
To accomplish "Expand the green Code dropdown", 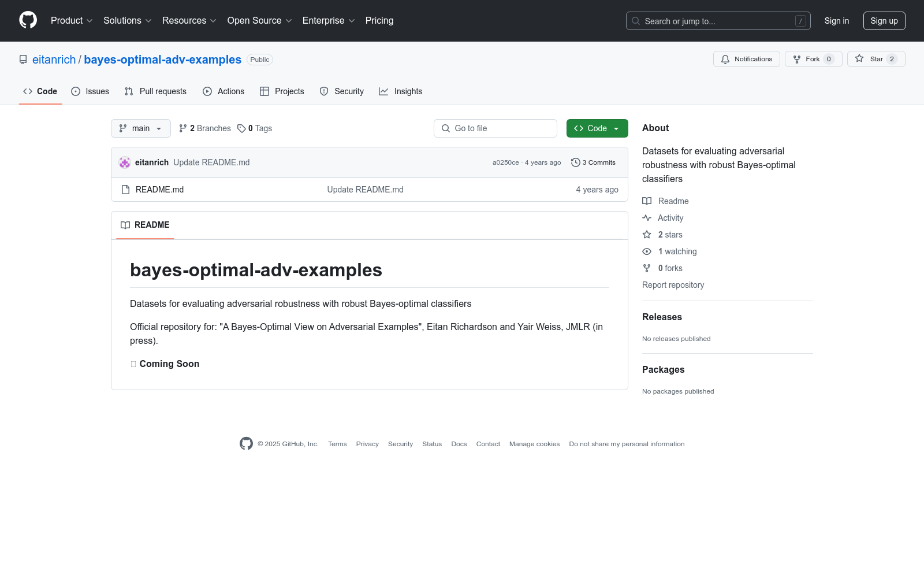I will click(x=597, y=128).
